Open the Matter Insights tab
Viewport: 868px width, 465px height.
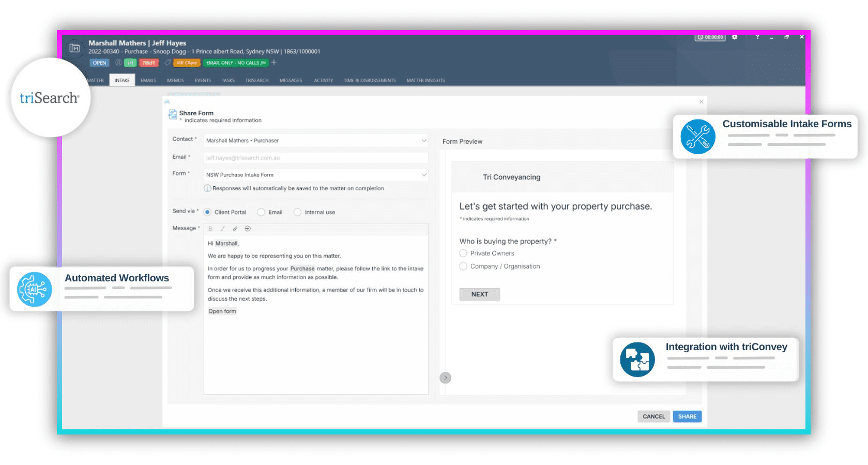pyautogui.click(x=425, y=81)
